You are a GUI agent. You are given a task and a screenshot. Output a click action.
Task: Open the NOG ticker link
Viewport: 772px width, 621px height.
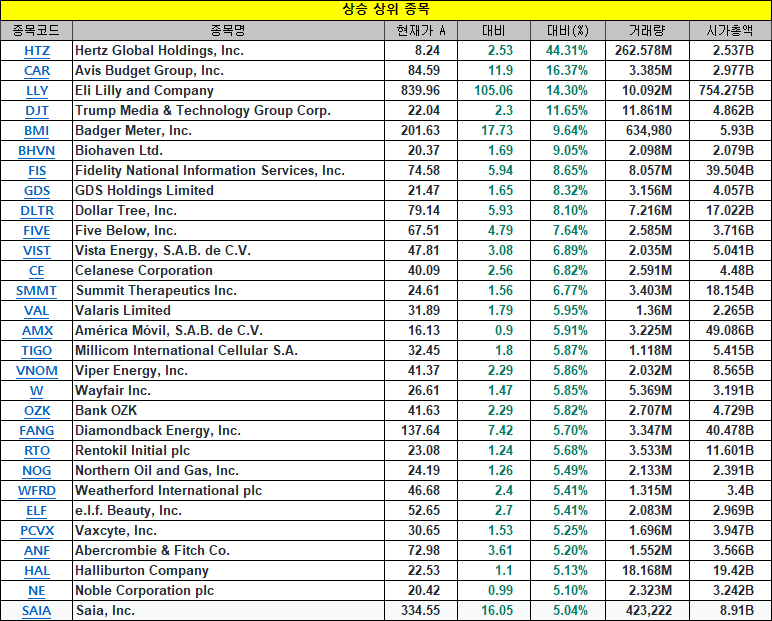tap(37, 471)
